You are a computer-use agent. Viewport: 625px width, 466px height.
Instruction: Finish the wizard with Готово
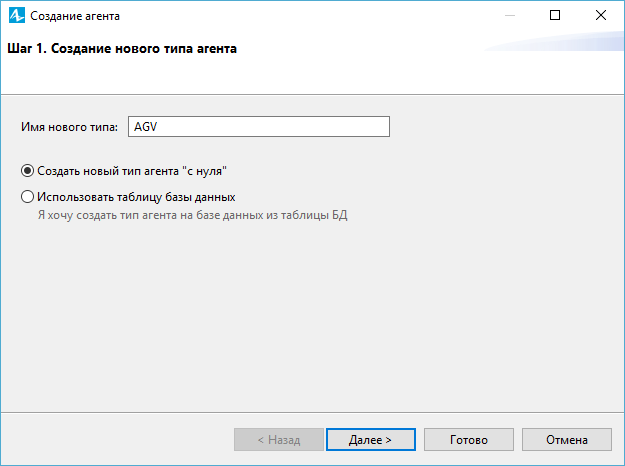coord(469,439)
